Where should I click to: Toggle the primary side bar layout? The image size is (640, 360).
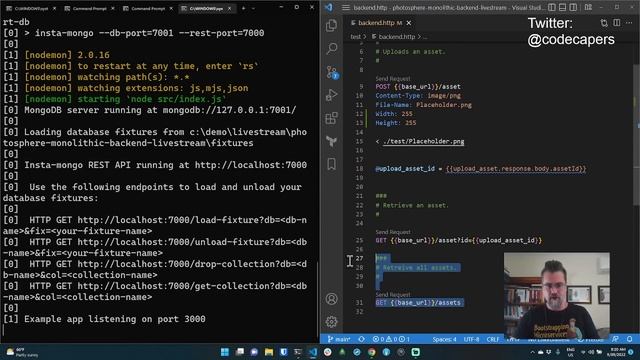[552, 7]
